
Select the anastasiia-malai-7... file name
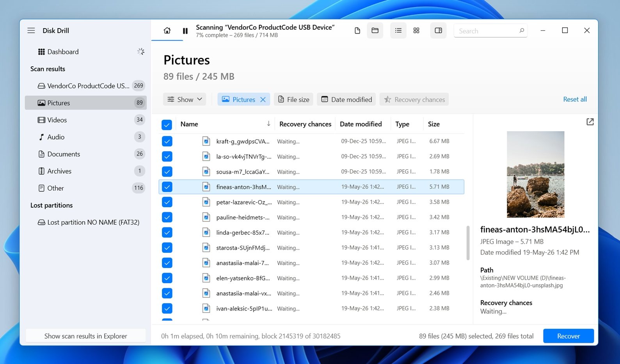click(x=242, y=263)
